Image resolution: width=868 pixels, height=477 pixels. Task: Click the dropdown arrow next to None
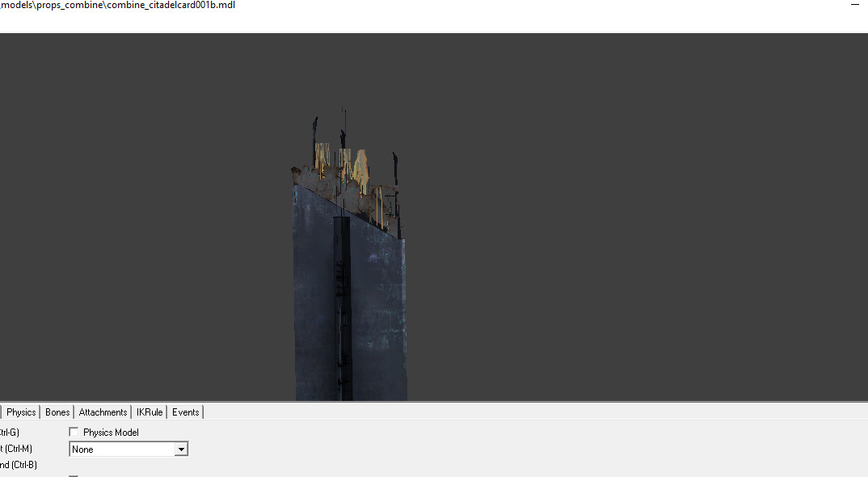pos(181,449)
